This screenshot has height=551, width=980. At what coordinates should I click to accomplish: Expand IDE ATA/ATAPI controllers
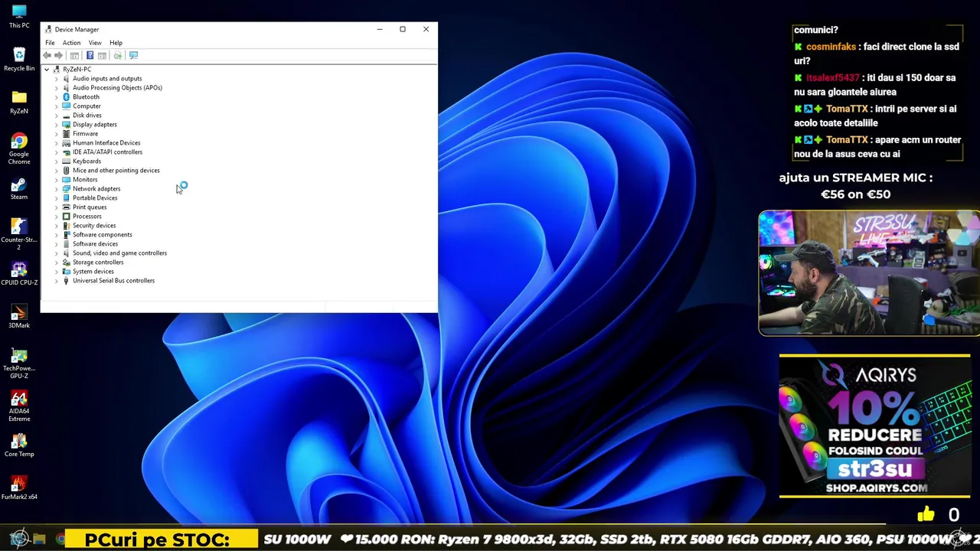pyautogui.click(x=56, y=152)
